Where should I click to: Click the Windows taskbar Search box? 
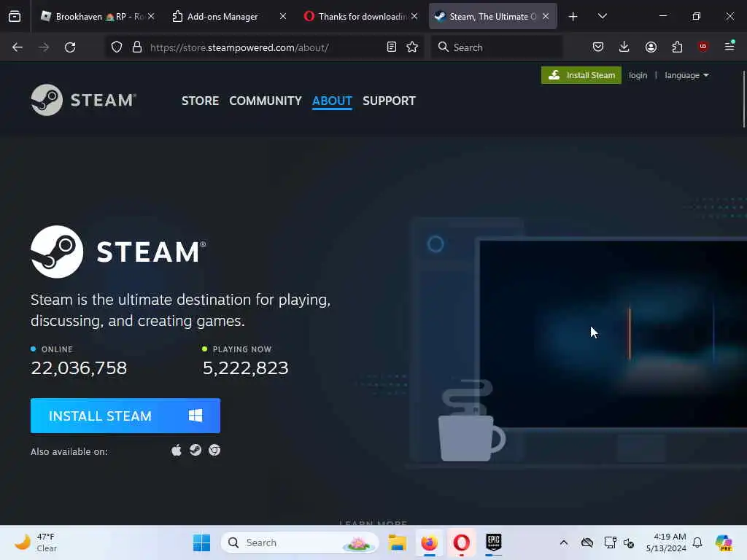pyautogui.click(x=300, y=542)
